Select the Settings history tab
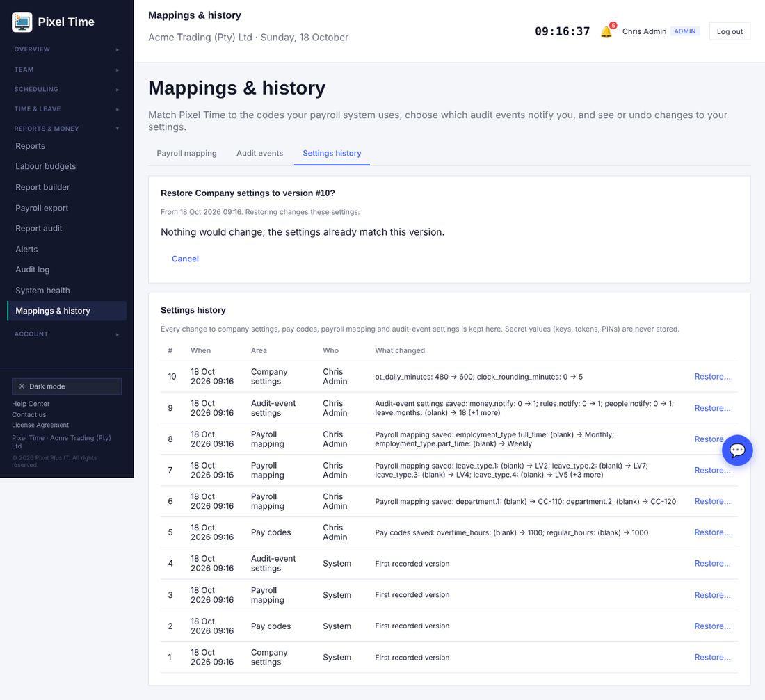The height and width of the screenshot is (700, 765). pyautogui.click(x=332, y=153)
